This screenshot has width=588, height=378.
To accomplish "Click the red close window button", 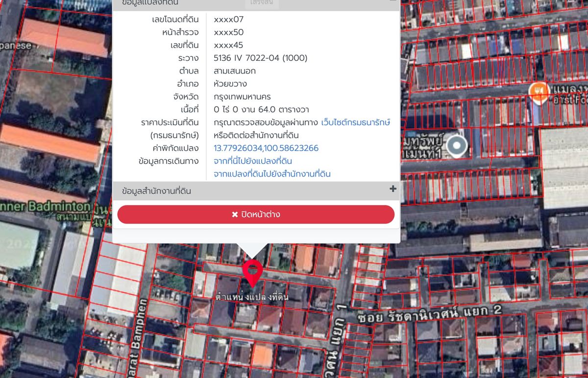I will coord(256,214).
